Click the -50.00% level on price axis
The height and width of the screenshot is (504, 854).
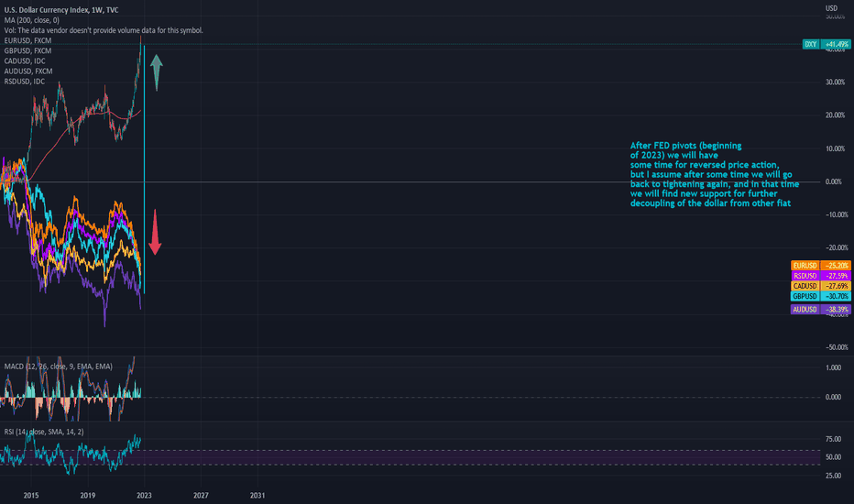836,347
